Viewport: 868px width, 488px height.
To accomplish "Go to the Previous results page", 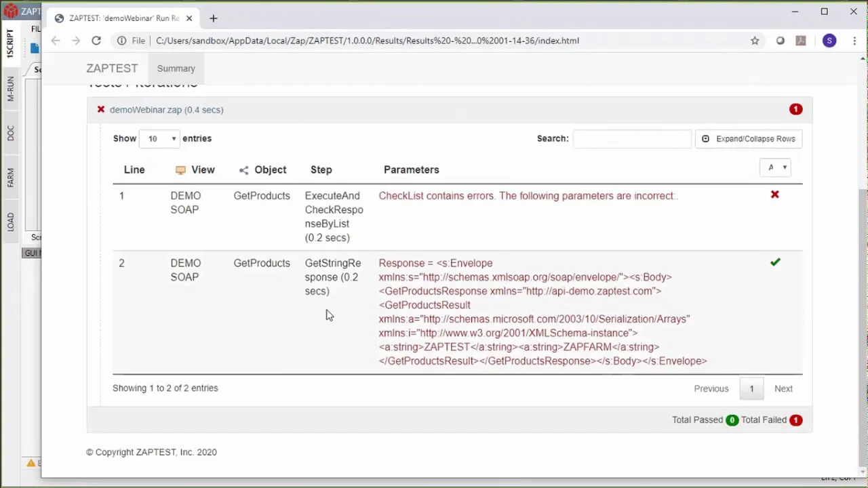I will (x=711, y=388).
